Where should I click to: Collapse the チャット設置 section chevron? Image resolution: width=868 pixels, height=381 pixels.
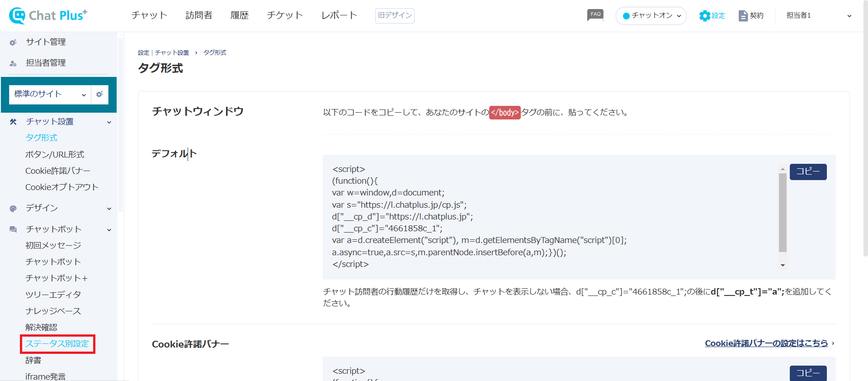pos(109,122)
